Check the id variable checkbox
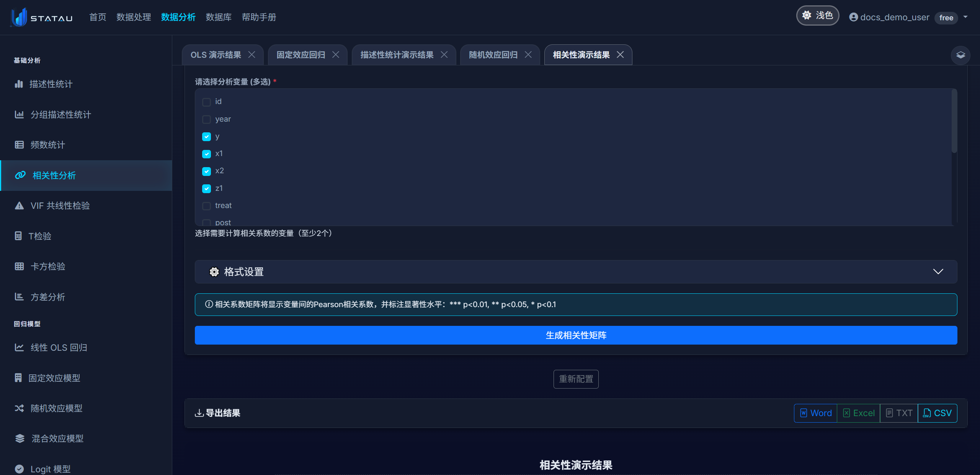The height and width of the screenshot is (475, 980). 206,102
